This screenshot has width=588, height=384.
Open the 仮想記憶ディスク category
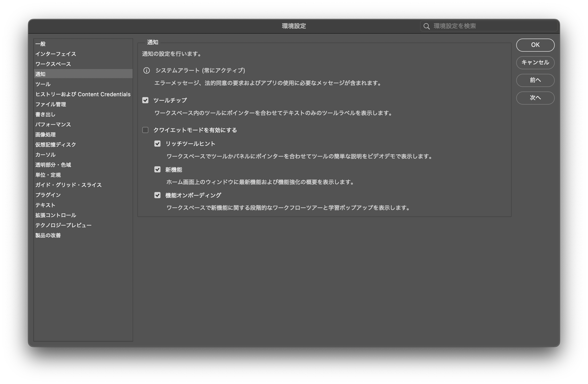[x=55, y=145]
